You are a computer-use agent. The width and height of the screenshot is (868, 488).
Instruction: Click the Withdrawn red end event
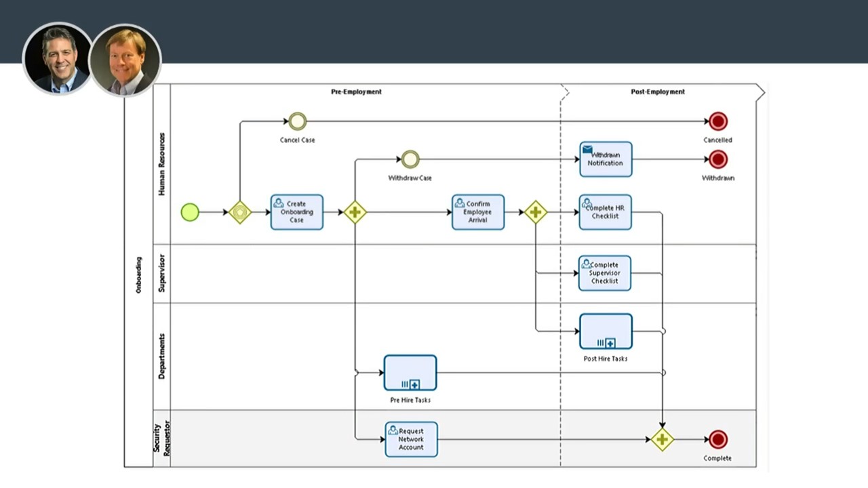pos(717,160)
